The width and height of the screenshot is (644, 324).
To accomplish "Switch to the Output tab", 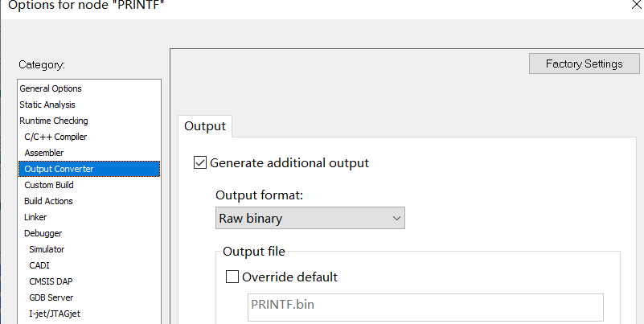I will (205, 126).
